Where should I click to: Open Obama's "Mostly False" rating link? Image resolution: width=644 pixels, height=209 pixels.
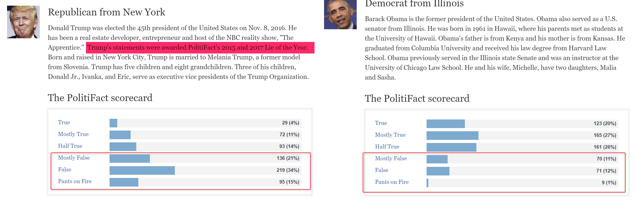click(391, 158)
